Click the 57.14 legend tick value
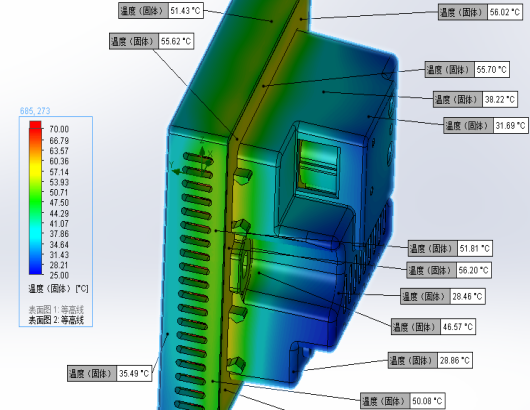Image resolution: width=530 pixels, height=410 pixels. click(59, 172)
